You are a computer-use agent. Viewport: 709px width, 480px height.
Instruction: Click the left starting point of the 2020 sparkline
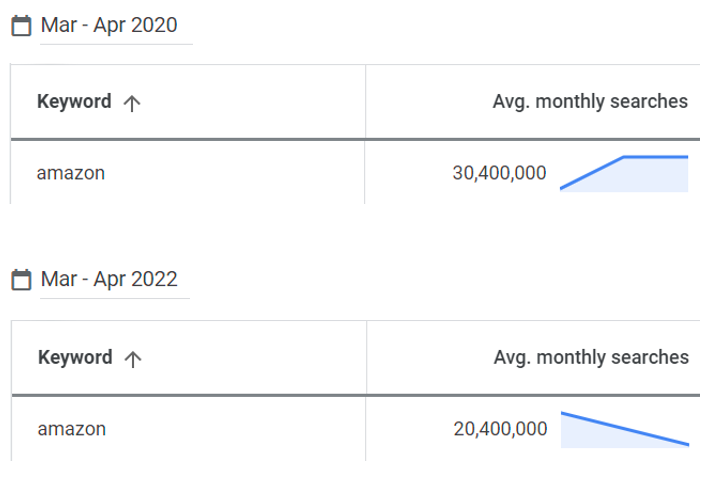tap(562, 188)
